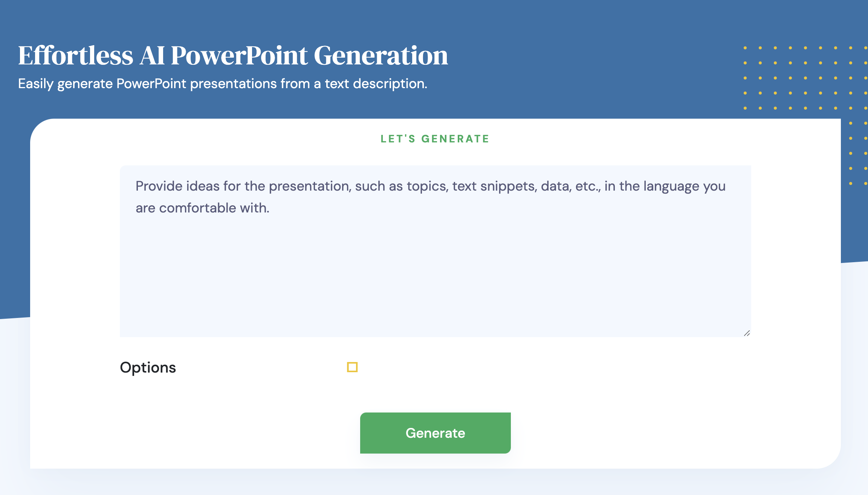This screenshot has height=495, width=868.
Task: Click the subtitle about generating presentations
Action: [223, 83]
